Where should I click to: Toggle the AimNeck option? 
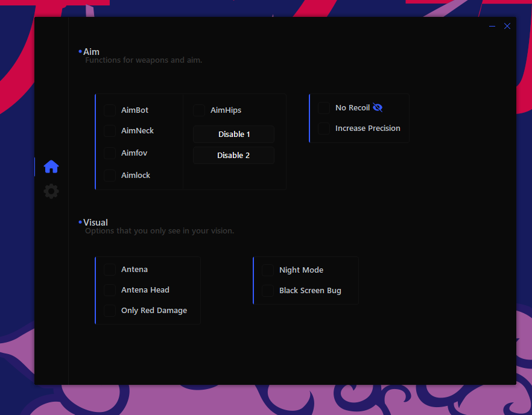click(109, 131)
